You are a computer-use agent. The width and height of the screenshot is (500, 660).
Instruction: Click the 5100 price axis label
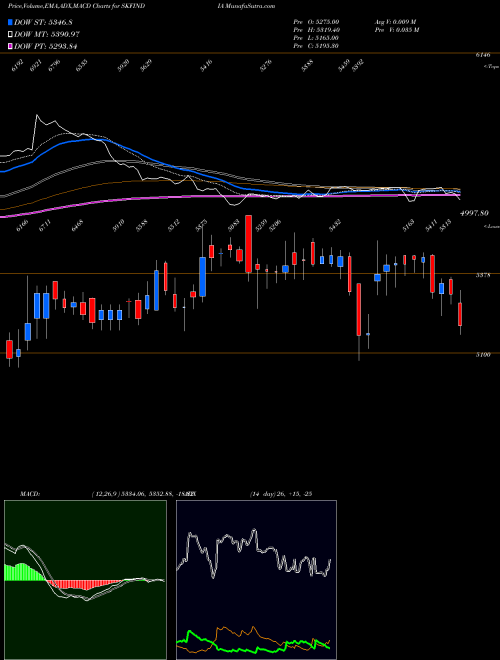pos(483,355)
